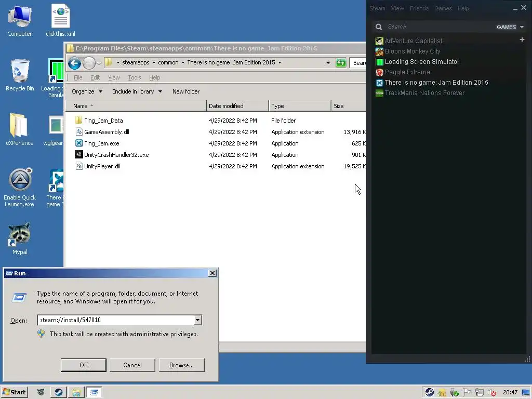Select Loading Screen Simulator in Steam library
Screen dimensions: 532x399
422,62
